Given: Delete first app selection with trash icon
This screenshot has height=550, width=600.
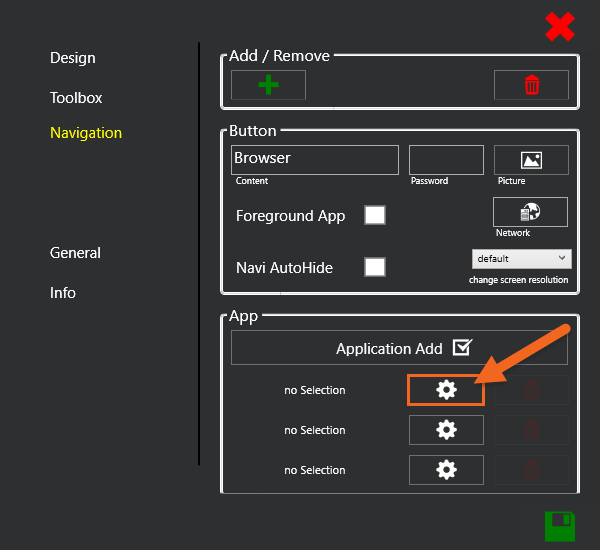Looking at the screenshot, I should pos(531,390).
